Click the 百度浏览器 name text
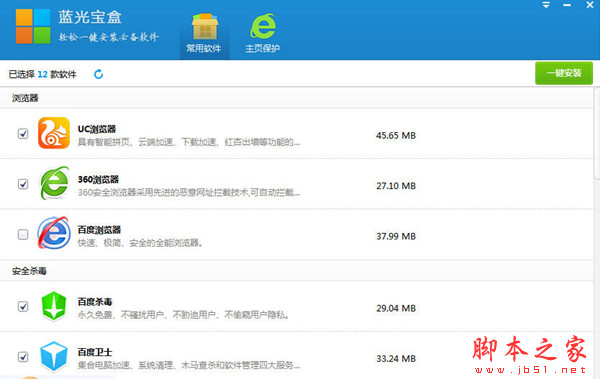600x381 pixels. [99, 230]
